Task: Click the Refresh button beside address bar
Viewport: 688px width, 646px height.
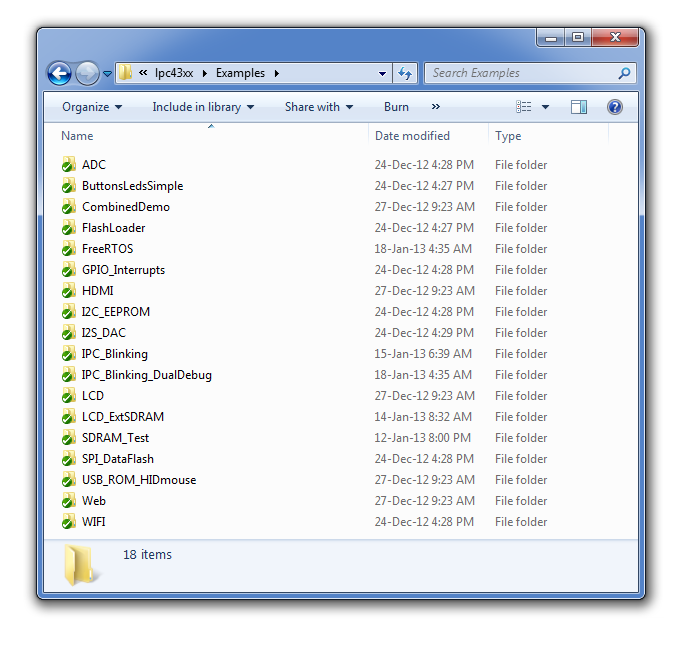Action: point(405,73)
